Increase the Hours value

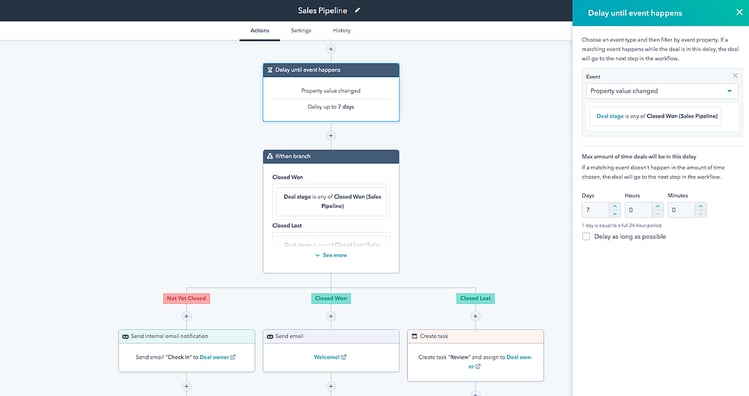click(x=658, y=206)
